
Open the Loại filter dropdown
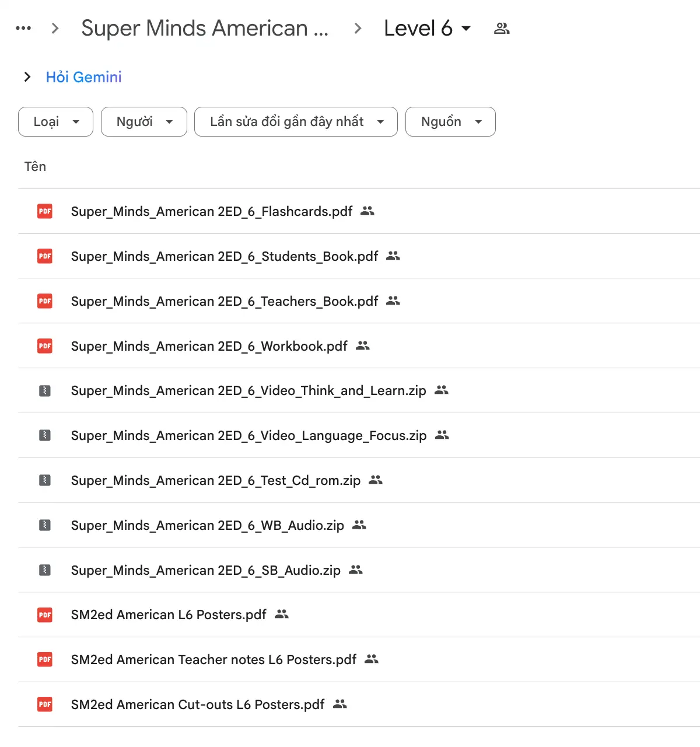[x=55, y=121]
